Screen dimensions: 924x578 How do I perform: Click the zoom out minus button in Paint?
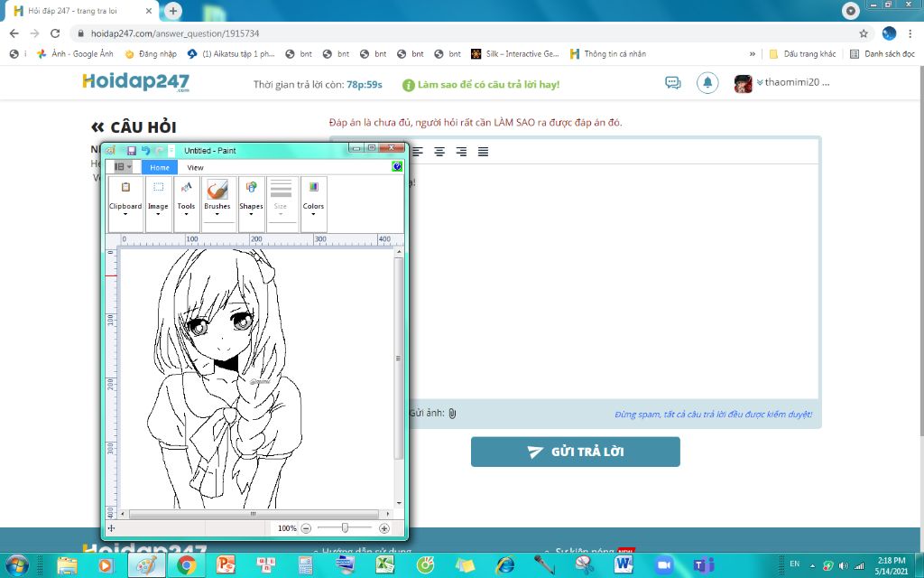[306, 528]
